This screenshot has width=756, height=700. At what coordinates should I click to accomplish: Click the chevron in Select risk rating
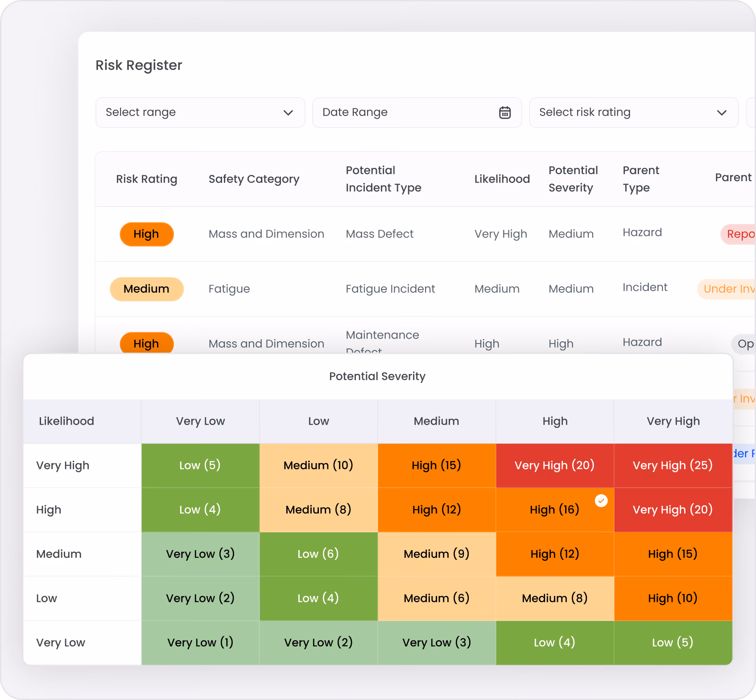pos(722,113)
